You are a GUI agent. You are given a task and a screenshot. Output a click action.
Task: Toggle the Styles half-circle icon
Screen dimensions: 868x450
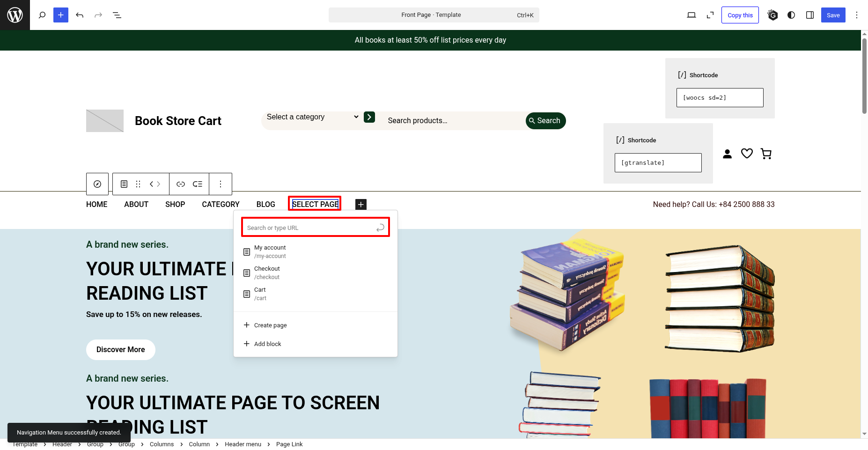pyautogui.click(x=791, y=15)
